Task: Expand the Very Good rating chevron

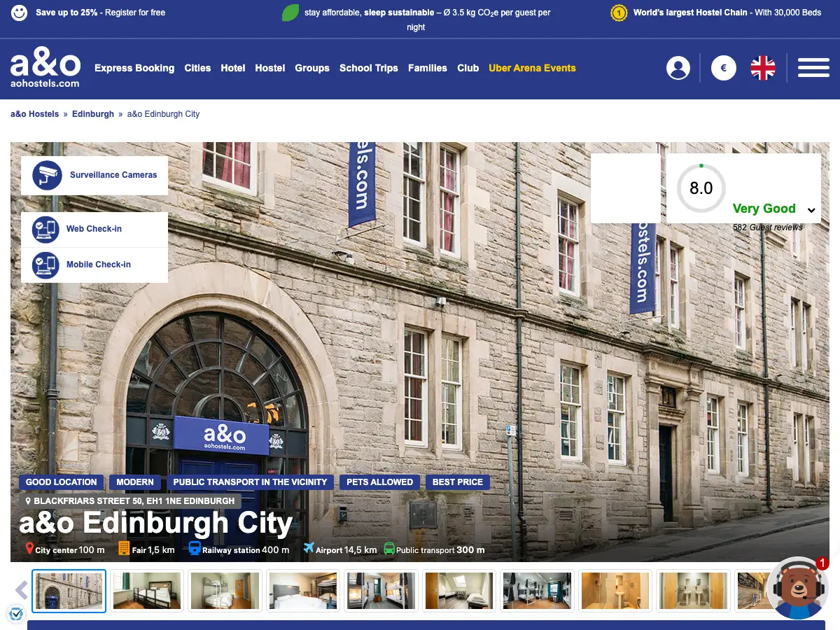Action: click(x=811, y=210)
